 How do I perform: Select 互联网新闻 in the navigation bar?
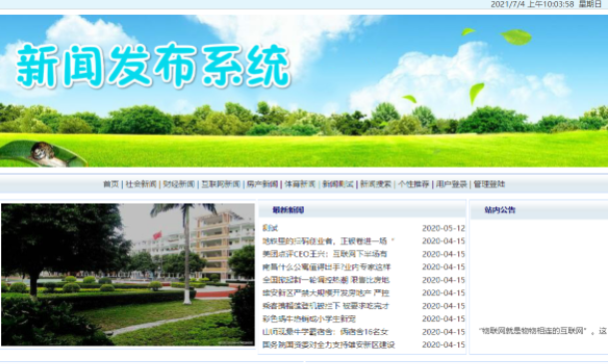221,184
